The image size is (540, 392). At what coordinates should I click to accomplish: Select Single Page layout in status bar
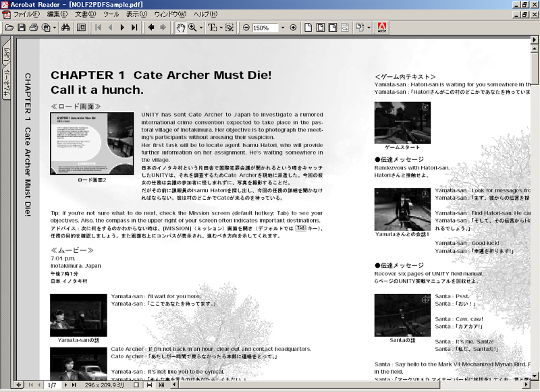pyautogui.click(x=136, y=385)
